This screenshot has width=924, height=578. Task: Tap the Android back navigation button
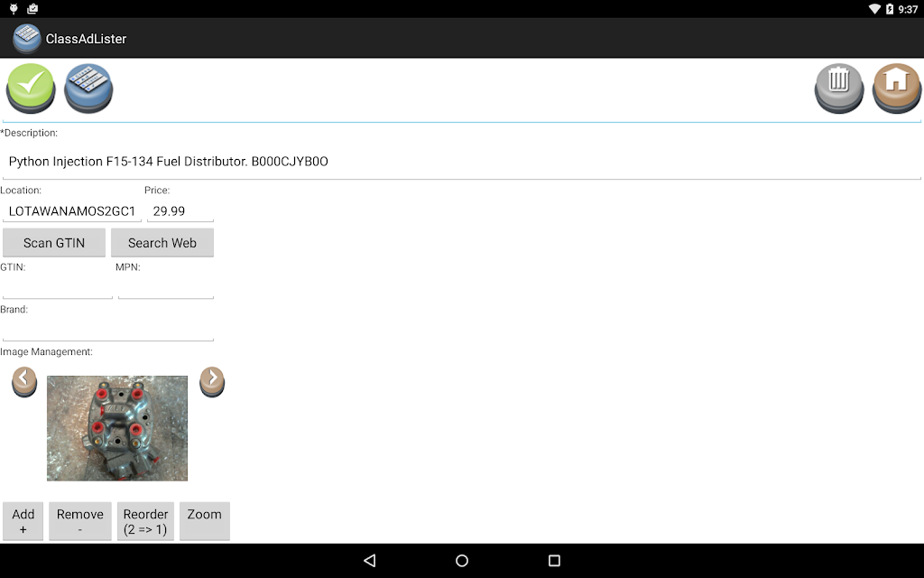point(369,560)
